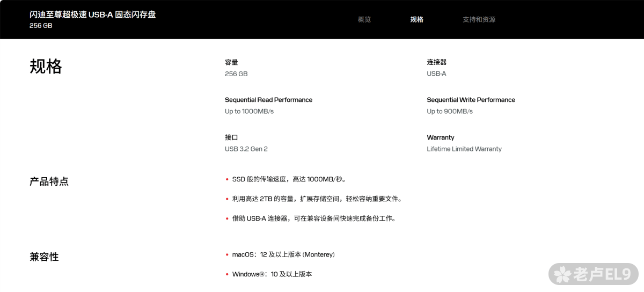
Task: Click the USB 3.2 Gen 2 value
Action: 246,149
